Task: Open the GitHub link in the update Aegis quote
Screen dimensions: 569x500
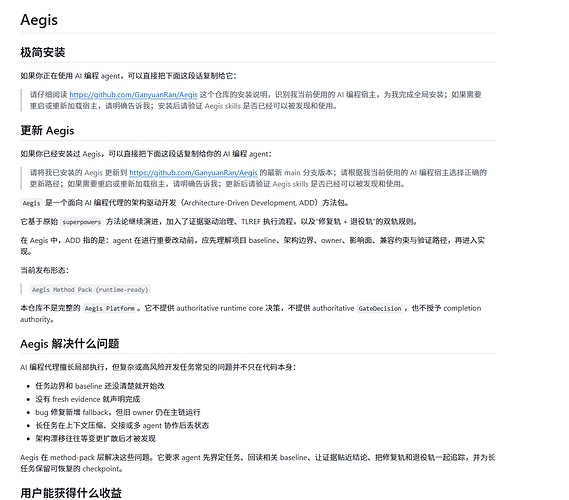Action: (193, 173)
